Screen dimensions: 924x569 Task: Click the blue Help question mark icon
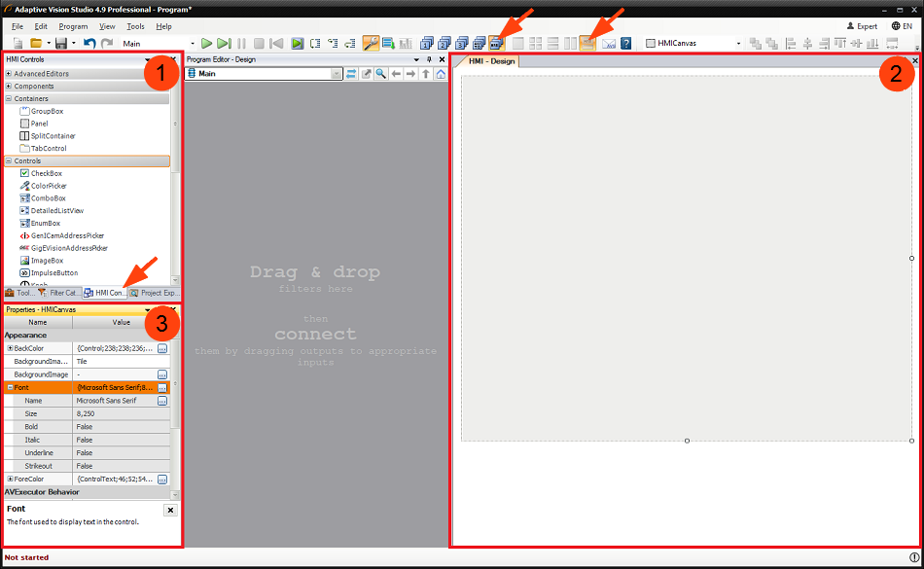(x=626, y=44)
